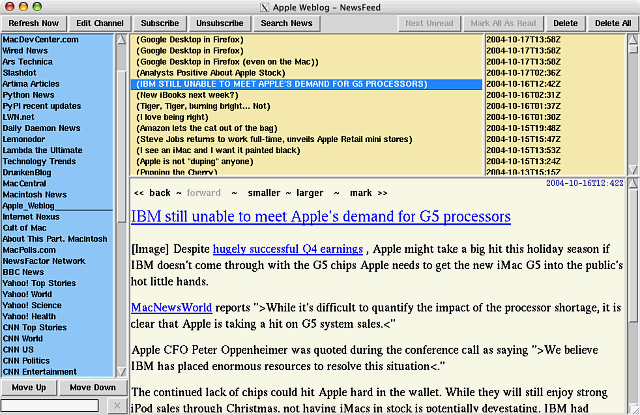
Task: Select the Steve Jobs returns to work headline
Action: tap(307, 139)
